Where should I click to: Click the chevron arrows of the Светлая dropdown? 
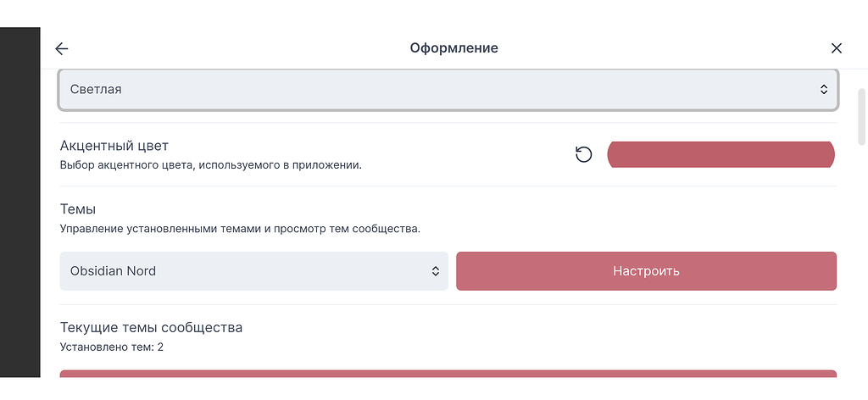(x=823, y=89)
